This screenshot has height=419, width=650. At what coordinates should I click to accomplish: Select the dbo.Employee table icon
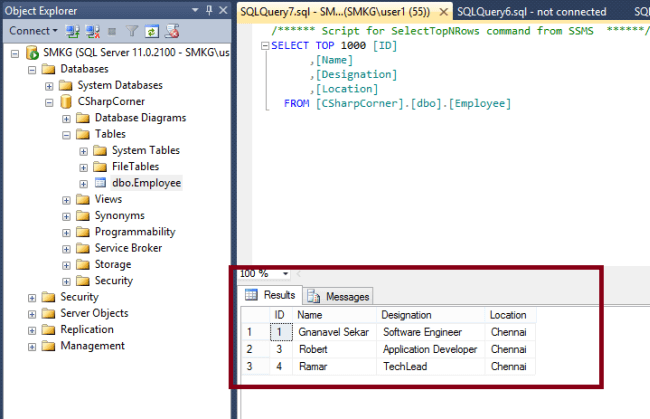(x=100, y=183)
